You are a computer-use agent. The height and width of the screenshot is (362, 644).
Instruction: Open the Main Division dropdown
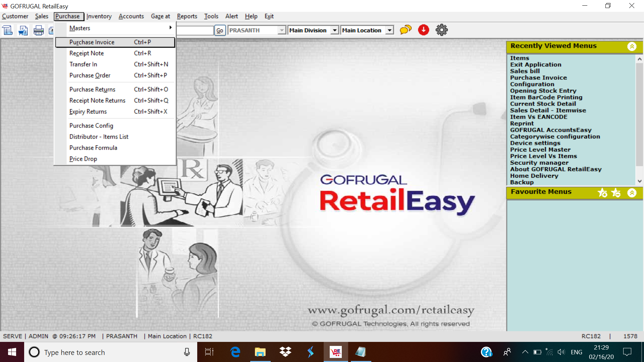point(334,30)
